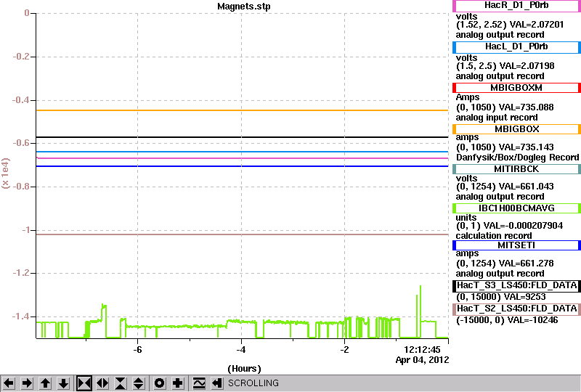Click the VAL=735.143 readout text

tap(526, 147)
